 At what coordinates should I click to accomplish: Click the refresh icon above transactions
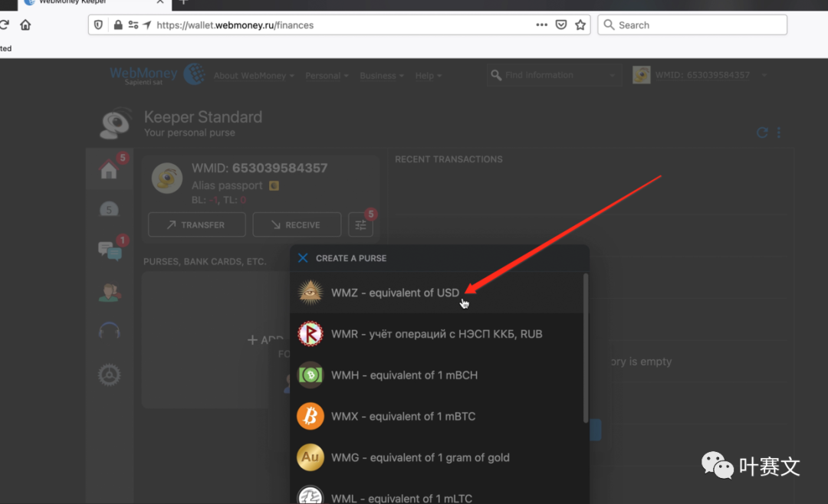(x=762, y=133)
